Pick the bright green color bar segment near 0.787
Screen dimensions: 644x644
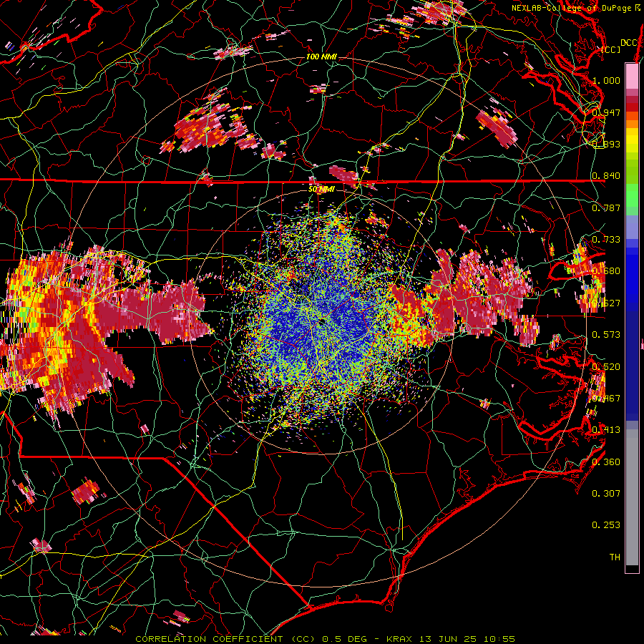[632, 195]
